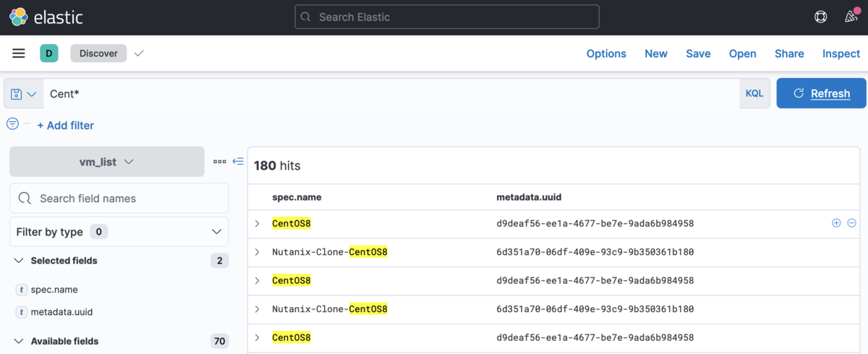868x354 pixels.
Task: Collapse the sidebar using the arrow icon
Action: tap(238, 162)
